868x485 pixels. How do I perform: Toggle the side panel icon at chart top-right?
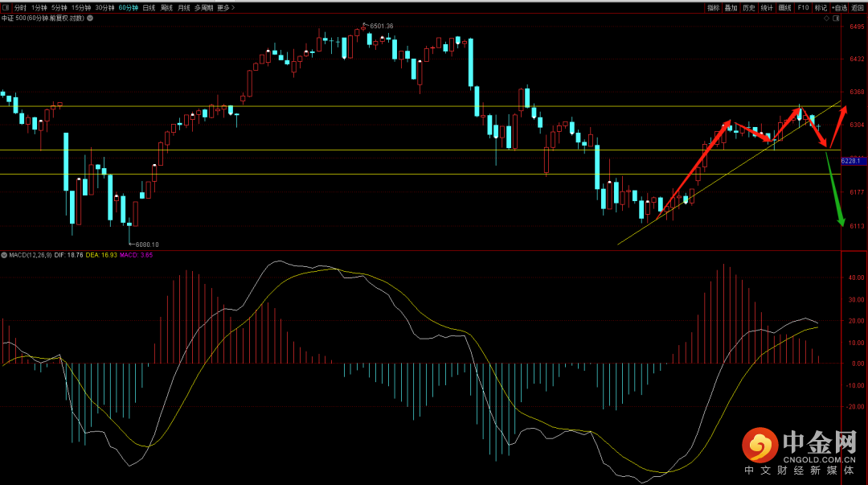click(x=836, y=18)
